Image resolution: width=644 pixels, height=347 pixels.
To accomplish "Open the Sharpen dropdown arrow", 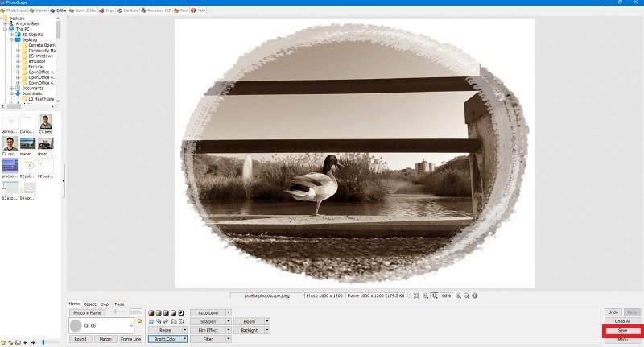I will point(229,321).
